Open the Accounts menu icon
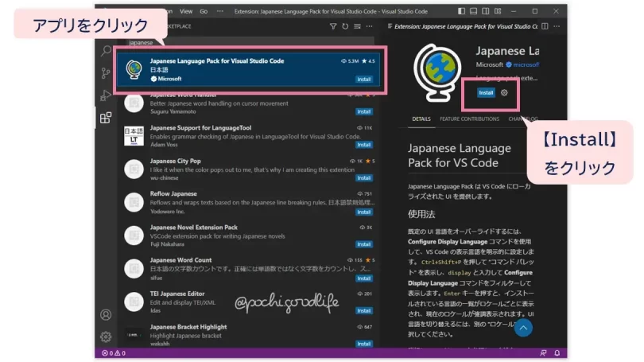Viewport: 644px width, 362px height. 106,314
